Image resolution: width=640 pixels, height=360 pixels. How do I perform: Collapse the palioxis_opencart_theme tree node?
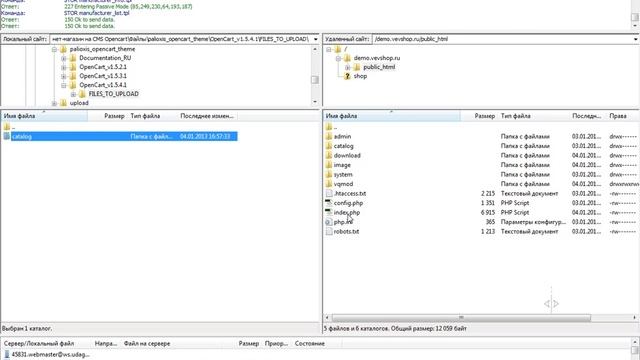(54, 49)
